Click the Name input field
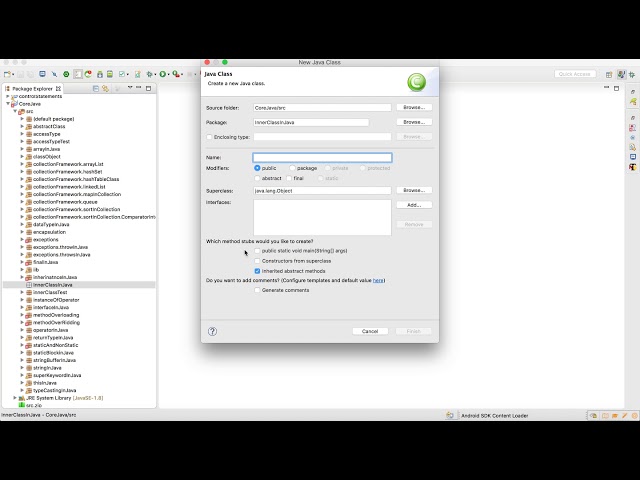 point(322,158)
